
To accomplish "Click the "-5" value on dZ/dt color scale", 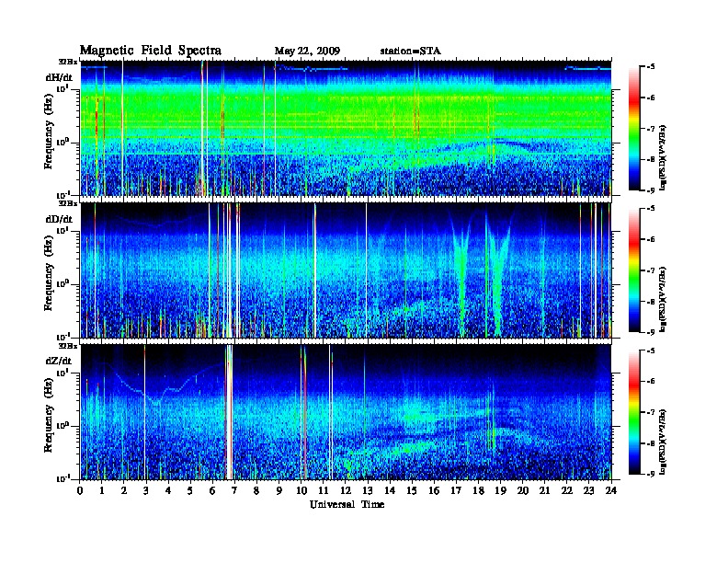I will point(651,350).
